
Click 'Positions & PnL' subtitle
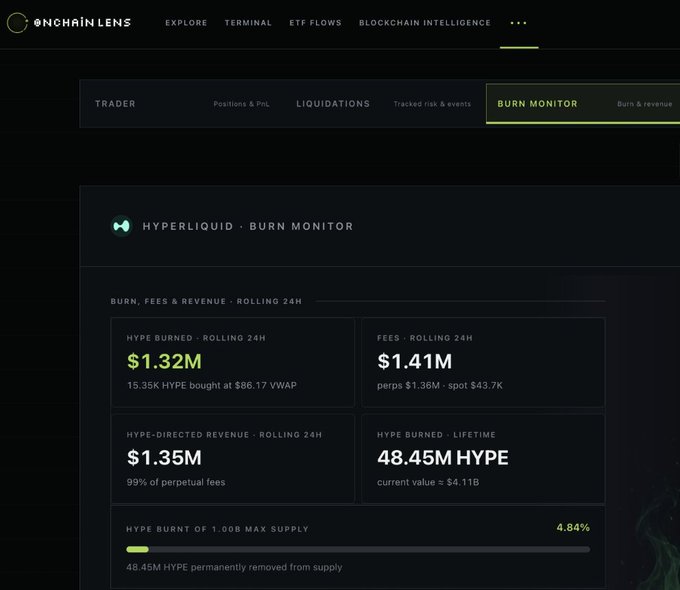pos(241,104)
